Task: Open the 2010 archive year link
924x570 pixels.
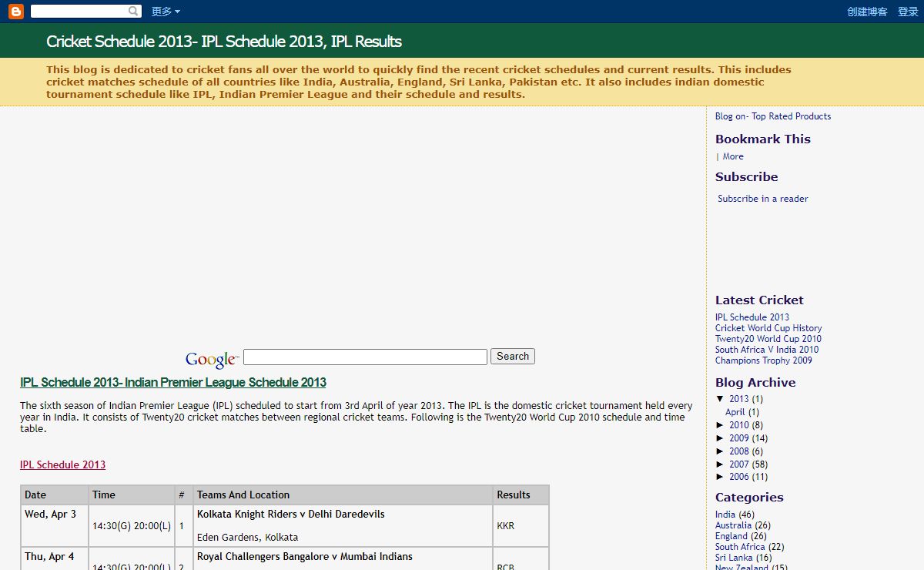Action: point(739,425)
